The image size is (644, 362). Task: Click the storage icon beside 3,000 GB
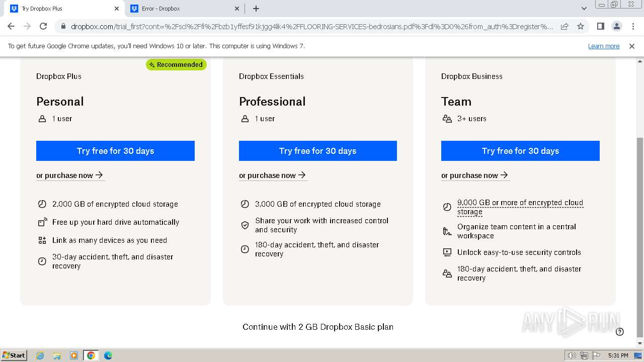[245, 204]
